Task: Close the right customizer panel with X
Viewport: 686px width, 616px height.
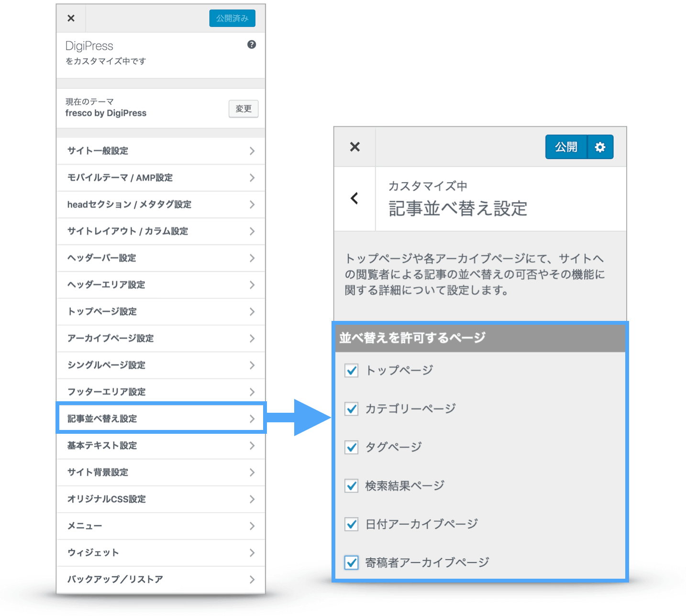Action: pos(354,147)
